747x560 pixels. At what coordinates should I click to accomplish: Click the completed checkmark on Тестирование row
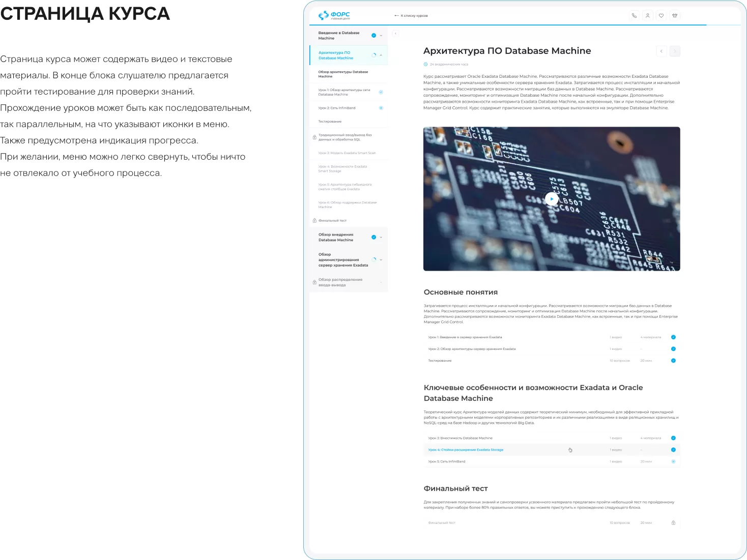673,361
